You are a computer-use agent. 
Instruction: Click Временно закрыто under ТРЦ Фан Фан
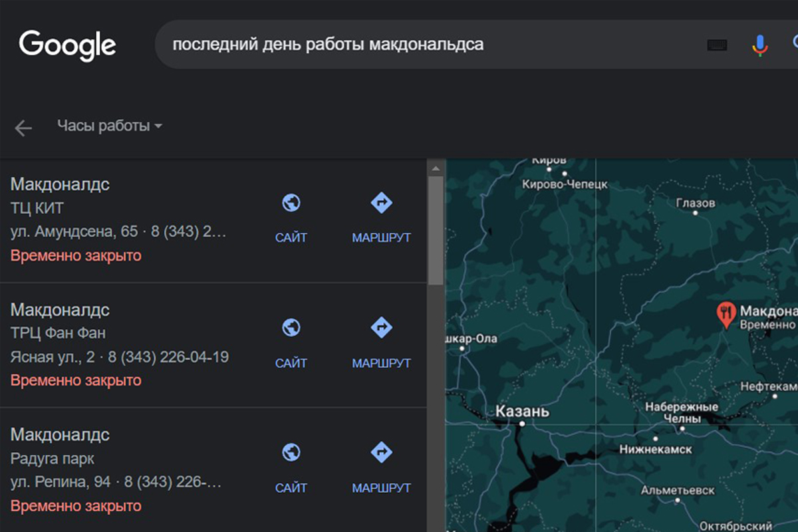(76, 380)
